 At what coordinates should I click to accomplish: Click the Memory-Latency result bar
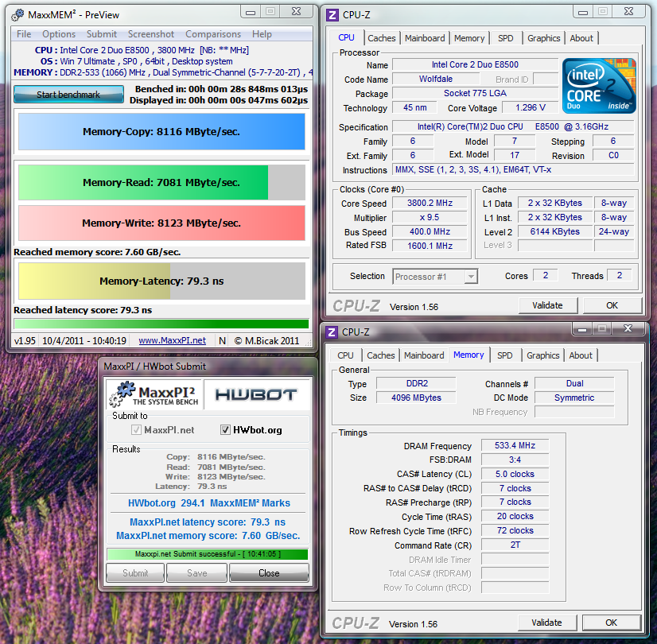click(161, 281)
